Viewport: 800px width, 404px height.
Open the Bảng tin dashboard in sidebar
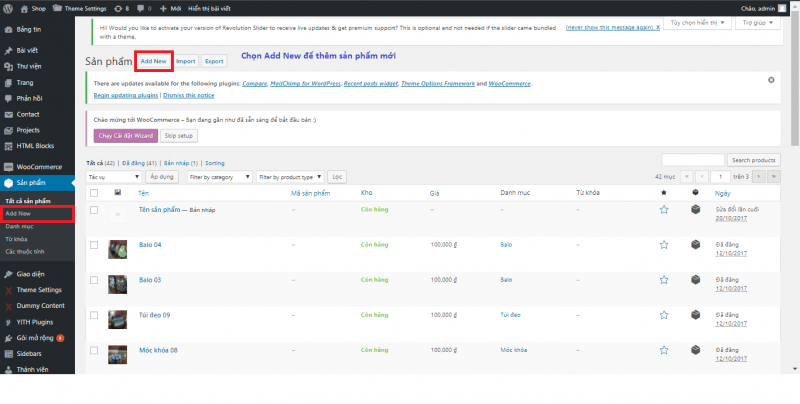(x=29, y=32)
